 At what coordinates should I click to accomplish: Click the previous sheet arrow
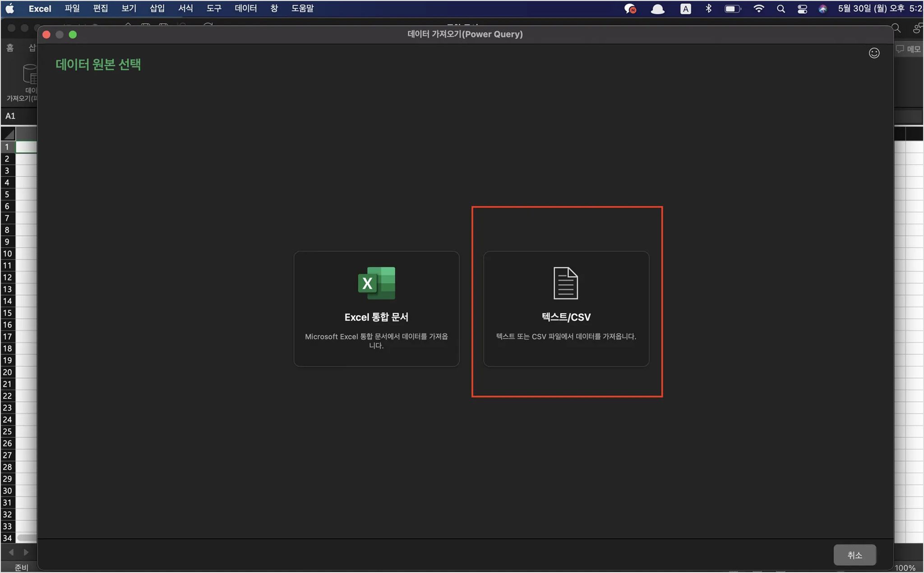tap(11, 552)
